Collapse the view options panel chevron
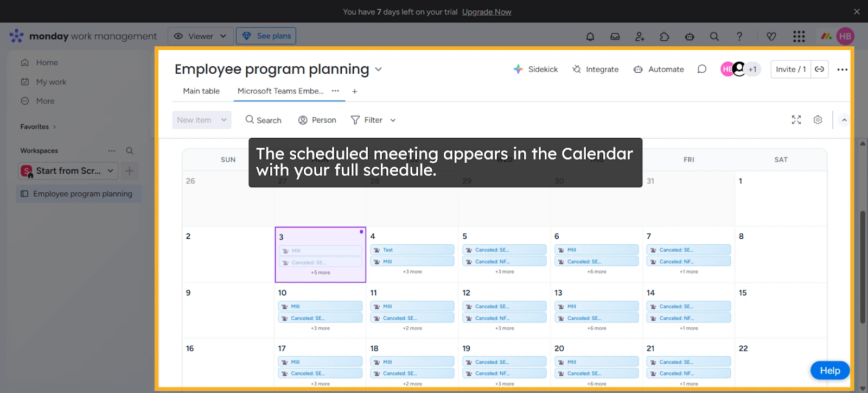This screenshot has height=393, width=868. [x=844, y=119]
